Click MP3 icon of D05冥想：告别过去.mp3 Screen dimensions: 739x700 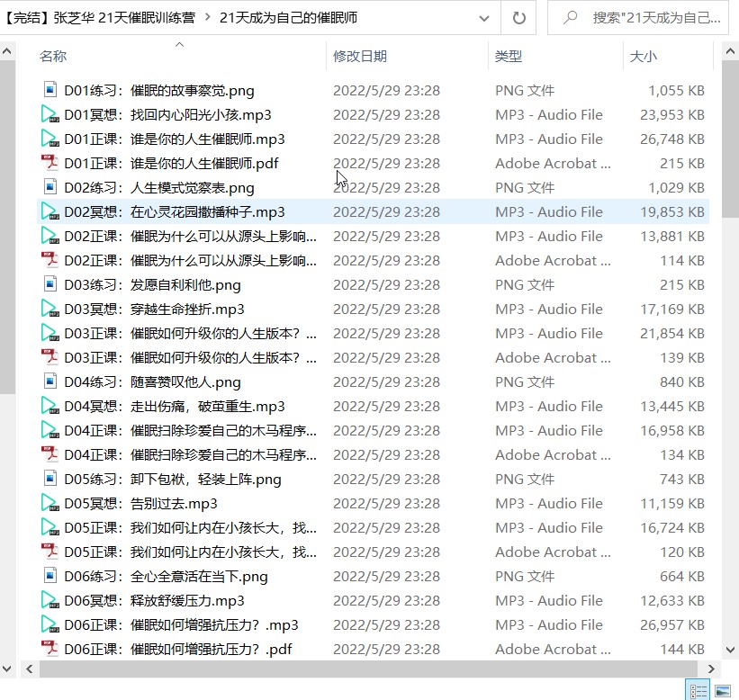(x=50, y=503)
